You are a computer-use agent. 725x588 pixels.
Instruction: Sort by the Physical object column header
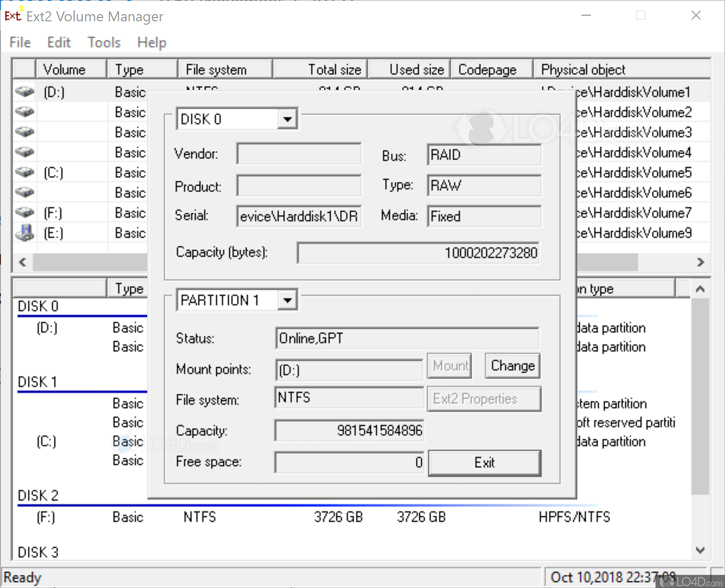pos(622,70)
